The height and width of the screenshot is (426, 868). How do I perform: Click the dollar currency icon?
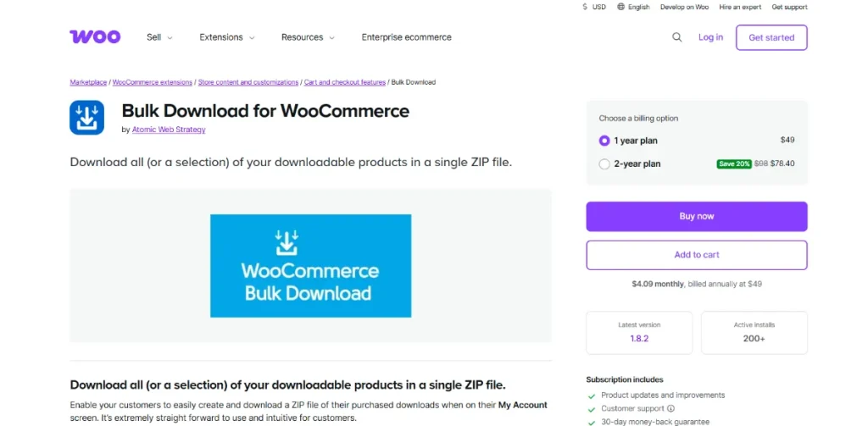585,7
